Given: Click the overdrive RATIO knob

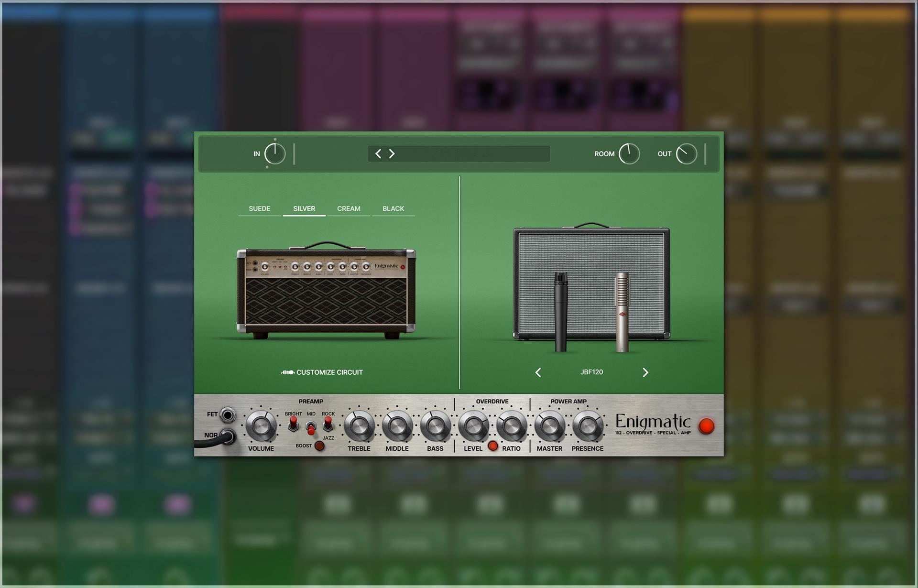Looking at the screenshot, I should (x=512, y=425).
